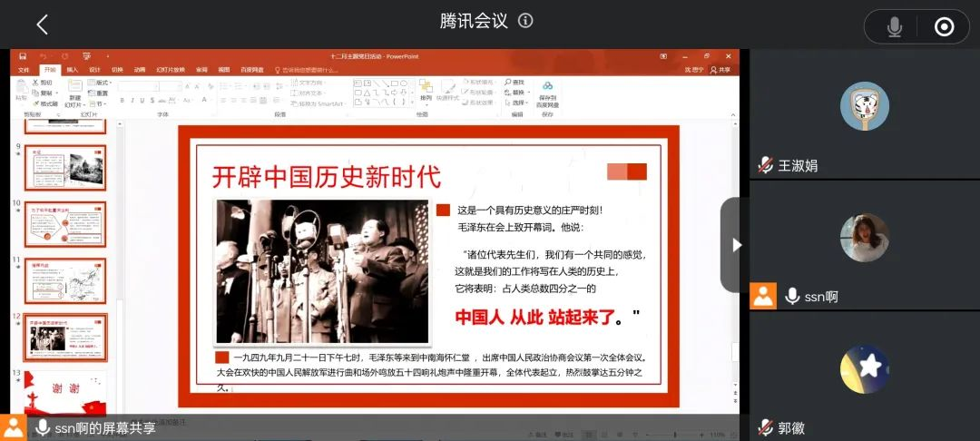Open the meeting info icon beside 腾讯会议
The image size is (980, 441).
[525, 21]
